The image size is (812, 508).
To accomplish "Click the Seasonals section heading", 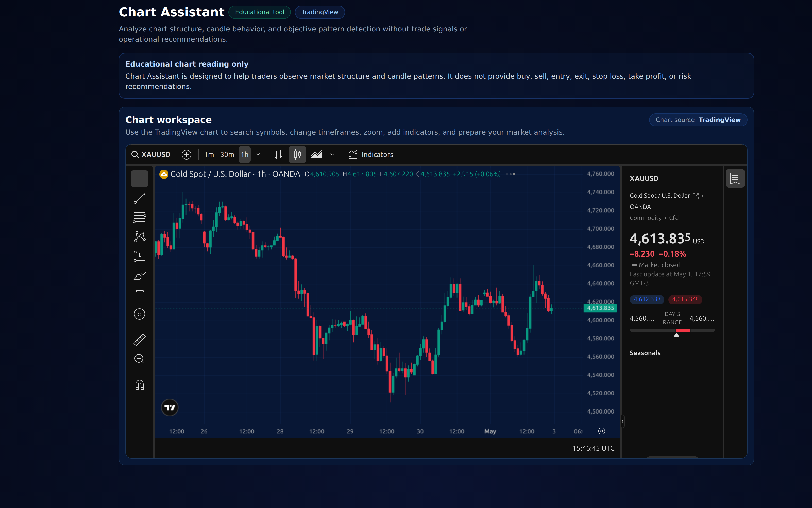I will coord(645,353).
